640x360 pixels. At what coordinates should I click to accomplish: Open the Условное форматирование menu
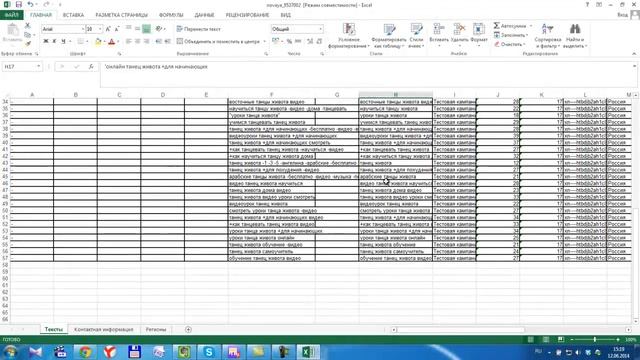point(349,36)
